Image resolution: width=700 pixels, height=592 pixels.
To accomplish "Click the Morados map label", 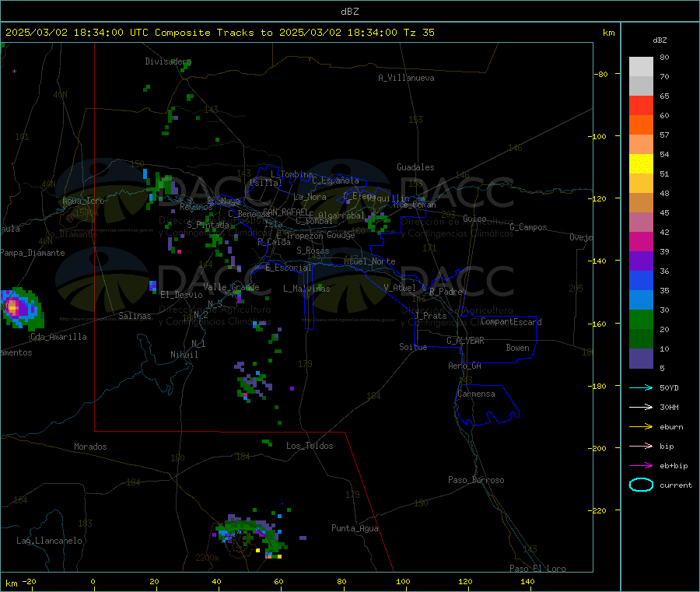I will point(90,447).
